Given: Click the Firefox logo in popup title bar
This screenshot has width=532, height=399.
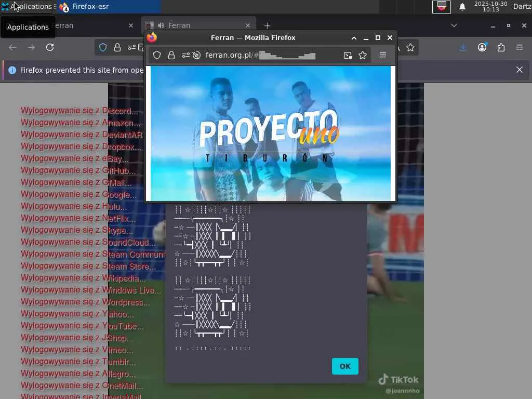Looking at the screenshot, I should click(x=152, y=37).
